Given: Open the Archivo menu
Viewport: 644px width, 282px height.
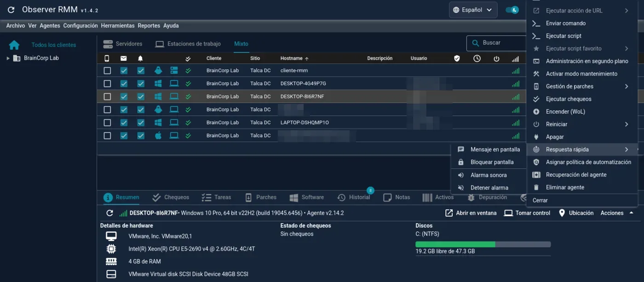Looking at the screenshot, I should 16,26.
